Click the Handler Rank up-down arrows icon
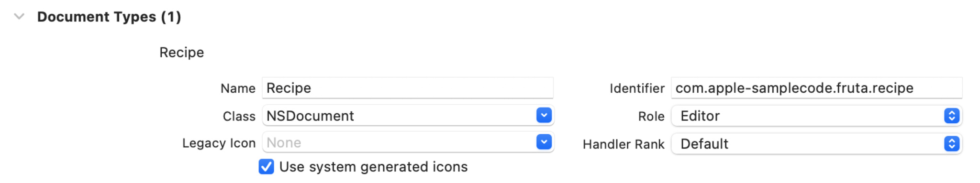Viewport: 980px width, 183px height. point(952,143)
